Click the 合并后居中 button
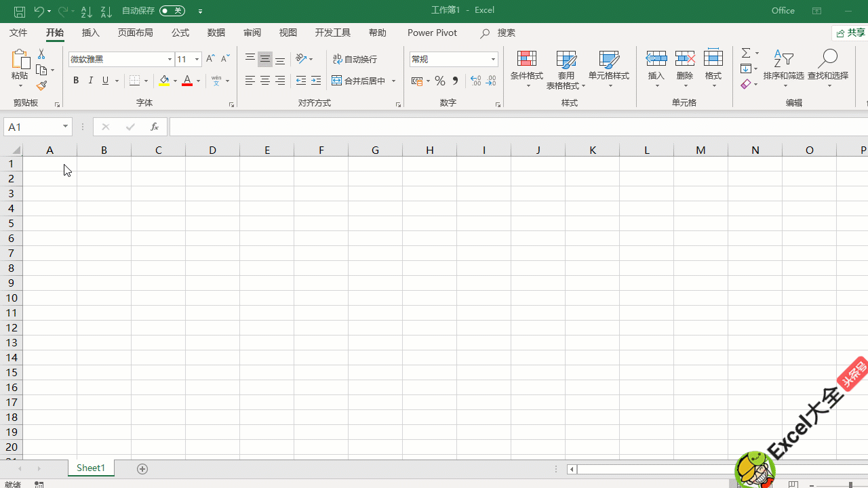The height and width of the screenshot is (488, 868). tap(359, 81)
